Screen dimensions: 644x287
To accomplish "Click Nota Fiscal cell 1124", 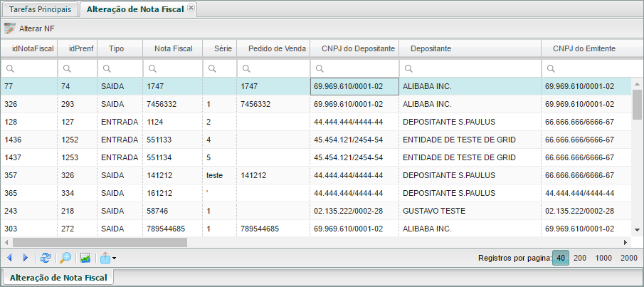I will [x=173, y=122].
